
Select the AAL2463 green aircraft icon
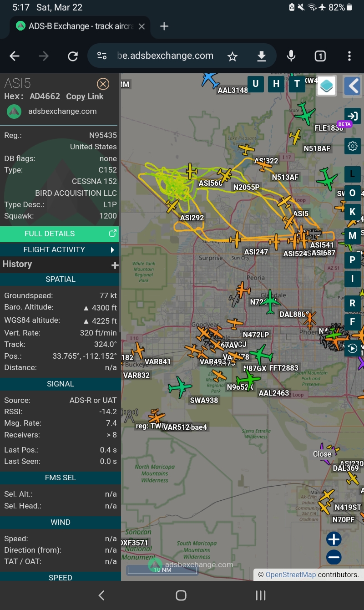pyautogui.click(x=248, y=378)
